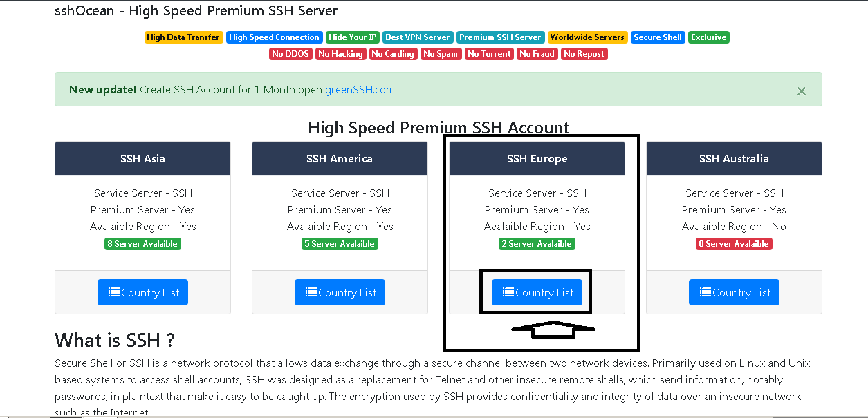The height and width of the screenshot is (418, 868).
Task: Select the SSH Asia card header
Action: 142,158
